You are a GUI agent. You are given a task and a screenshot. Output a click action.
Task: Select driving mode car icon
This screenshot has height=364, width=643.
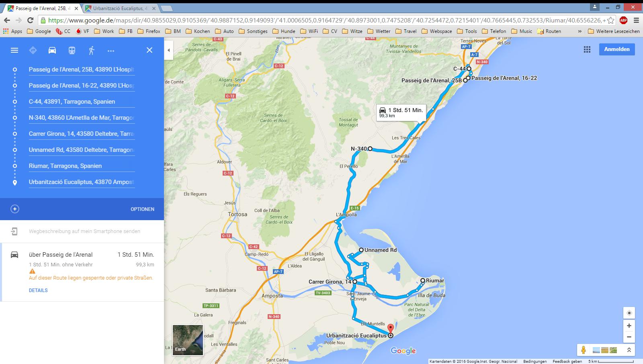click(52, 50)
